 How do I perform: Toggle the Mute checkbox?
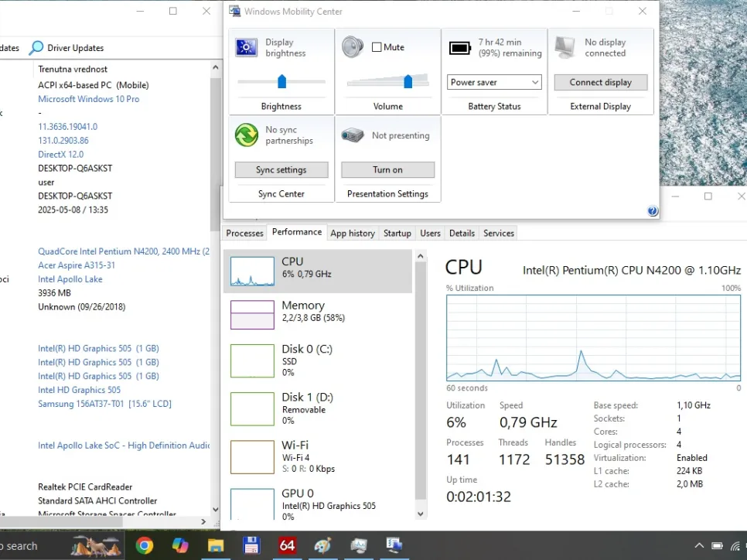377,47
